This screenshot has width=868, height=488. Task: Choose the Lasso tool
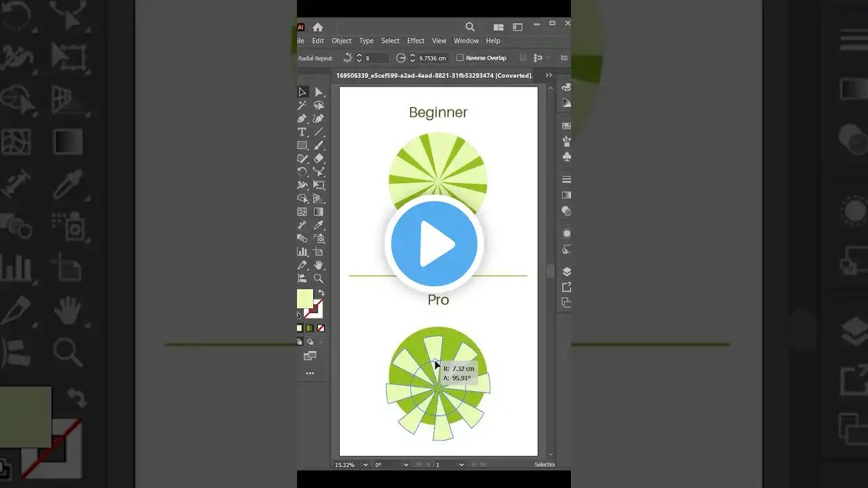coord(319,106)
